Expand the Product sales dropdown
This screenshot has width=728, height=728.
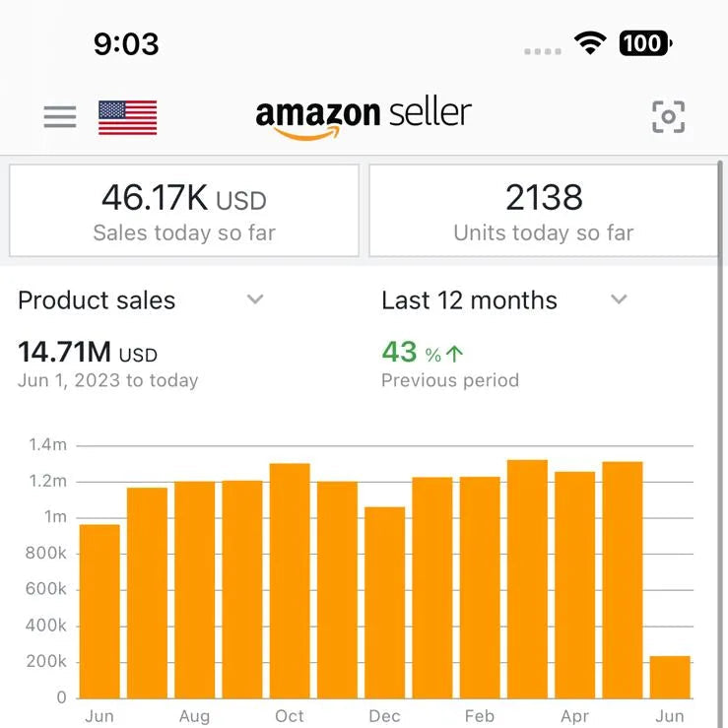pyautogui.click(x=255, y=299)
